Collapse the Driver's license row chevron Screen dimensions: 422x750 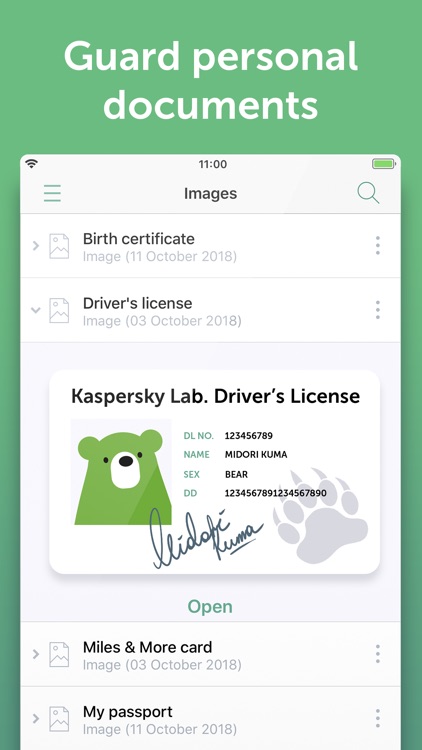coord(35,310)
